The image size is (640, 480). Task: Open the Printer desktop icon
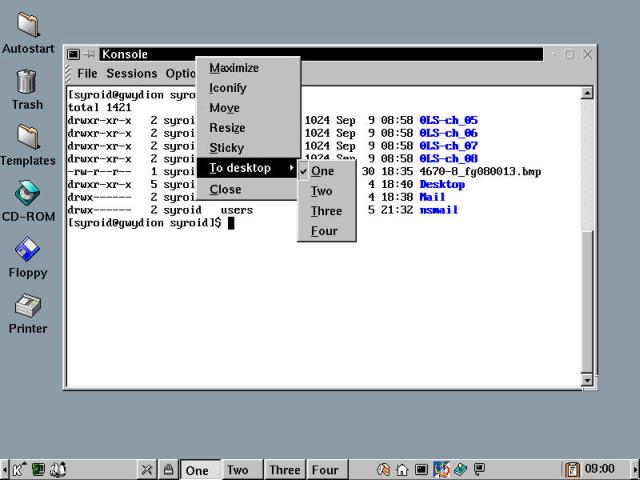27,306
